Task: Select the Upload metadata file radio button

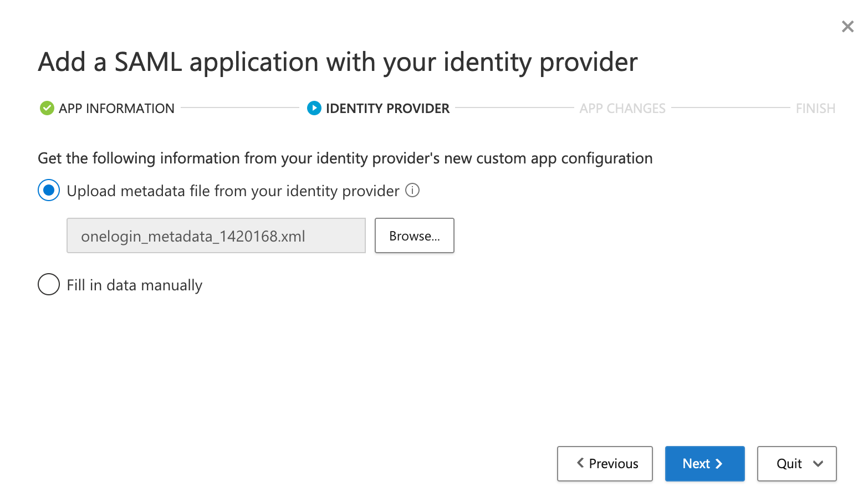Action: [x=49, y=191]
